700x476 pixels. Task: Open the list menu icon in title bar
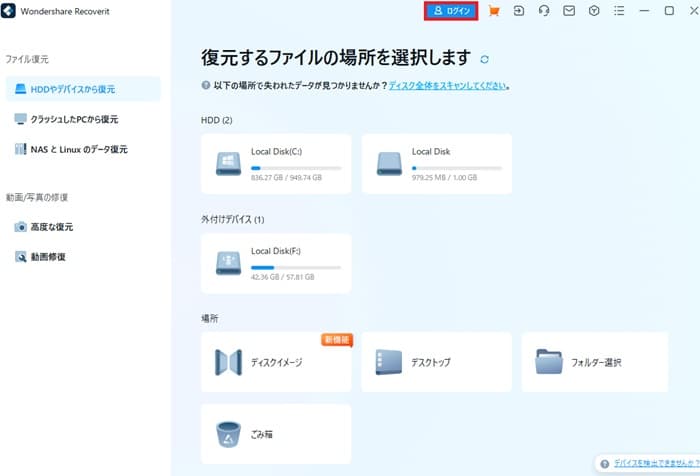click(x=619, y=11)
